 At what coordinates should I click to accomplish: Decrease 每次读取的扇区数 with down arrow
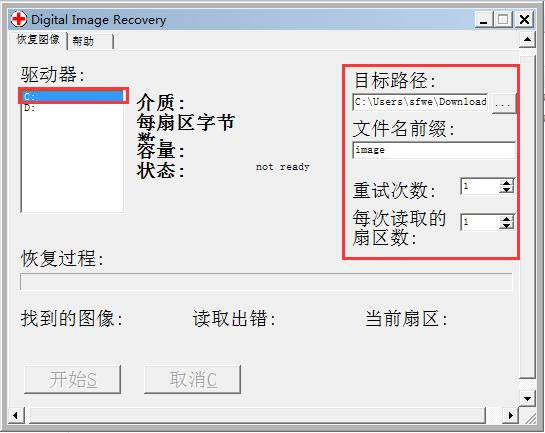tap(506, 226)
